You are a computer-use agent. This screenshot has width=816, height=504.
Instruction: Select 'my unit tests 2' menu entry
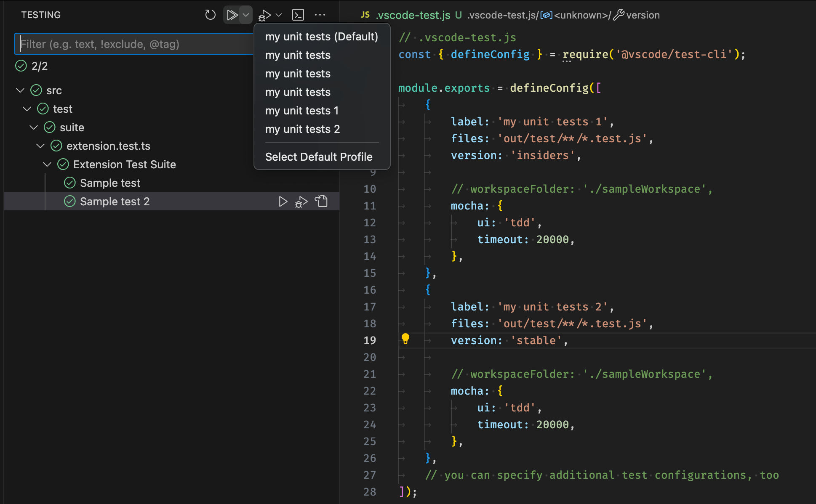(302, 129)
